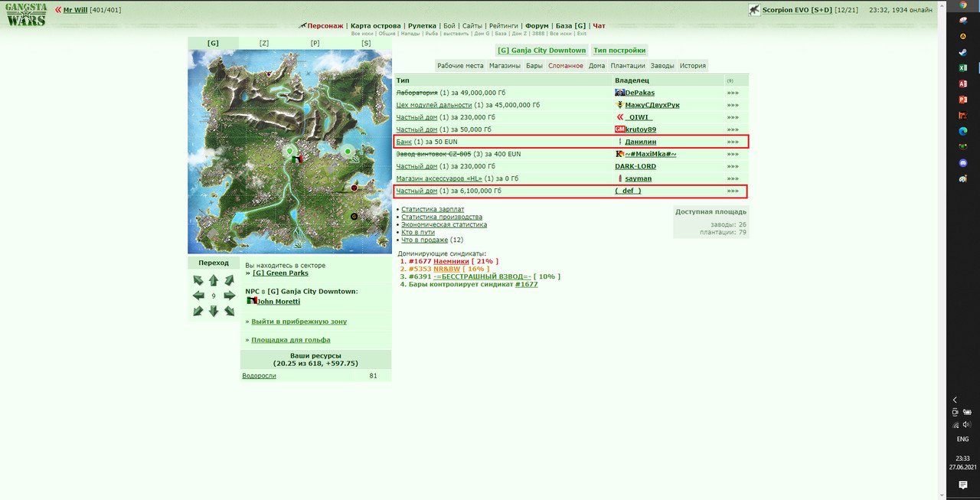Open NPC John Moretti link
Image resolution: width=980 pixels, height=500 pixels.
click(279, 302)
